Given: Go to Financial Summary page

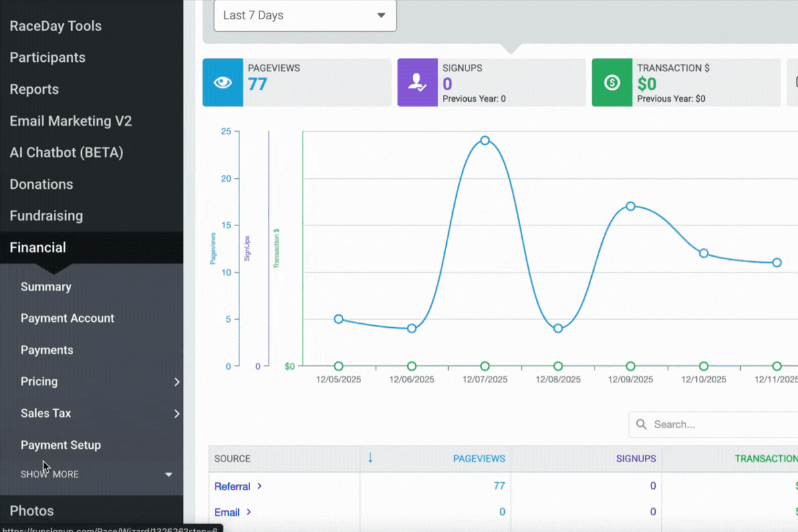Looking at the screenshot, I should (x=46, y=287).
